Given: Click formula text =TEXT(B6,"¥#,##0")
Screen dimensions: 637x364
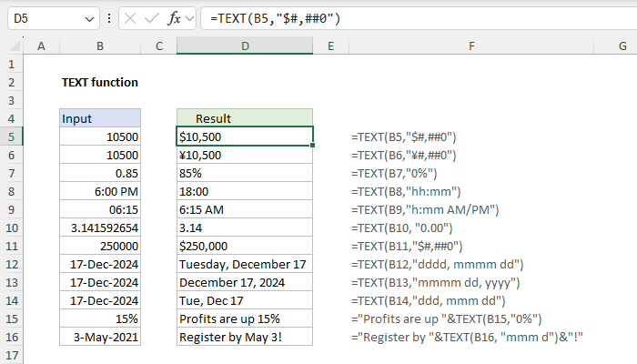Looking at the screenshot, I should (x=404, y=156).
